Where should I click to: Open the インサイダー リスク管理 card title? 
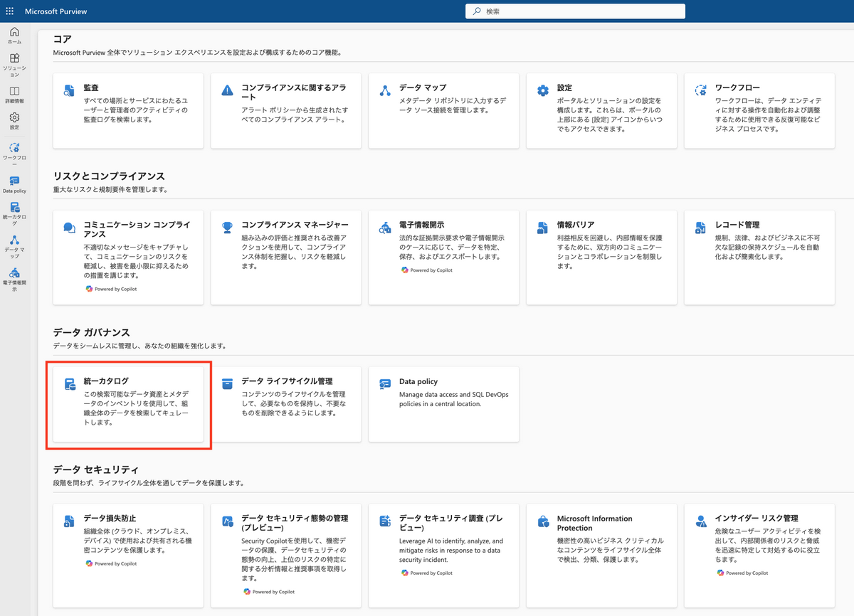click(757, 519)
